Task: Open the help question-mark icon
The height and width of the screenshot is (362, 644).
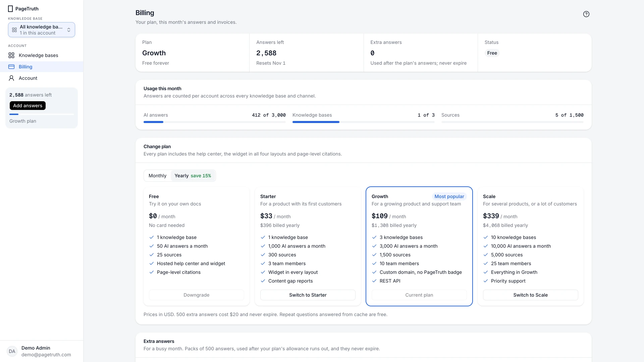Action: pos(586,14)
